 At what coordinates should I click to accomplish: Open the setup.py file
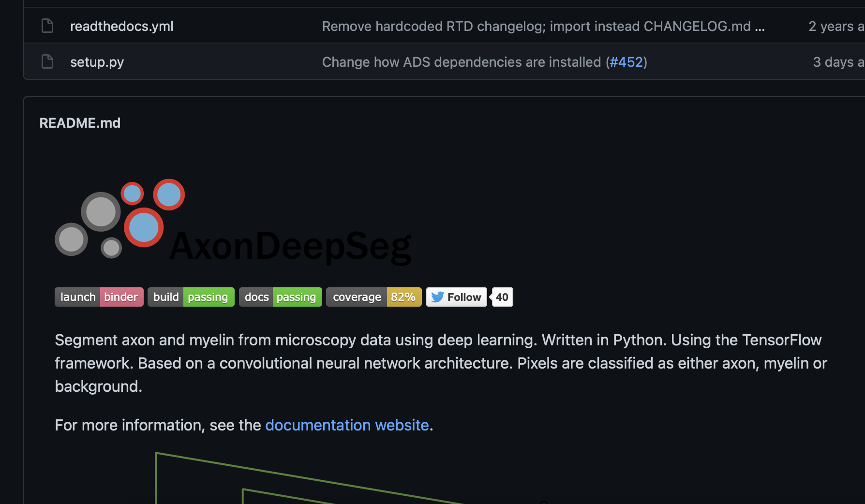tap(97, 61)
